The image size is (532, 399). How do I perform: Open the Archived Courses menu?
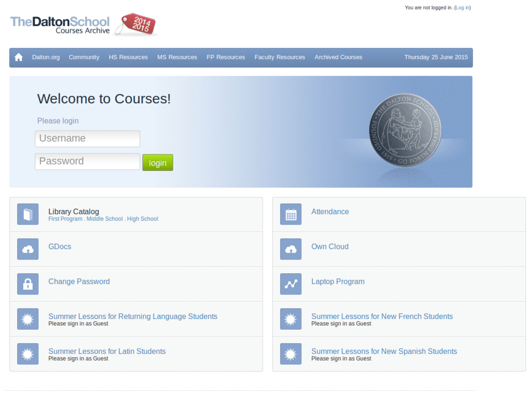pyautogui.click(x=338, y=57)
